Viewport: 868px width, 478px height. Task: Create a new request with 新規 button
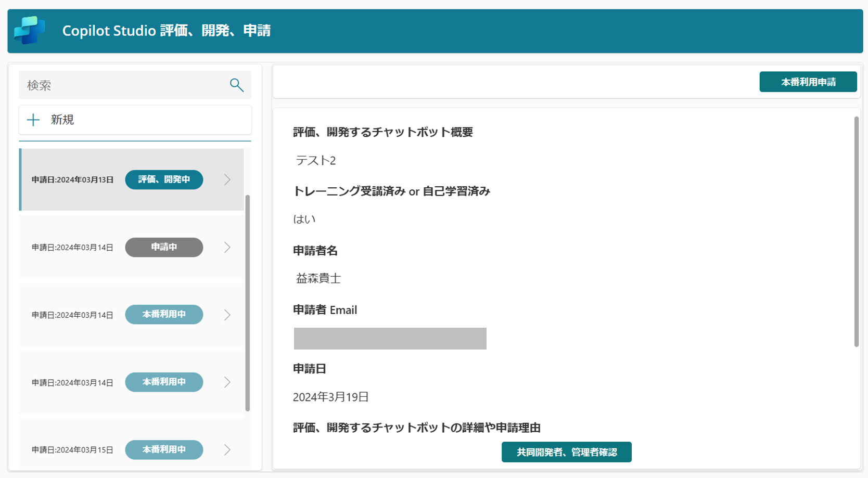(135, 120)
